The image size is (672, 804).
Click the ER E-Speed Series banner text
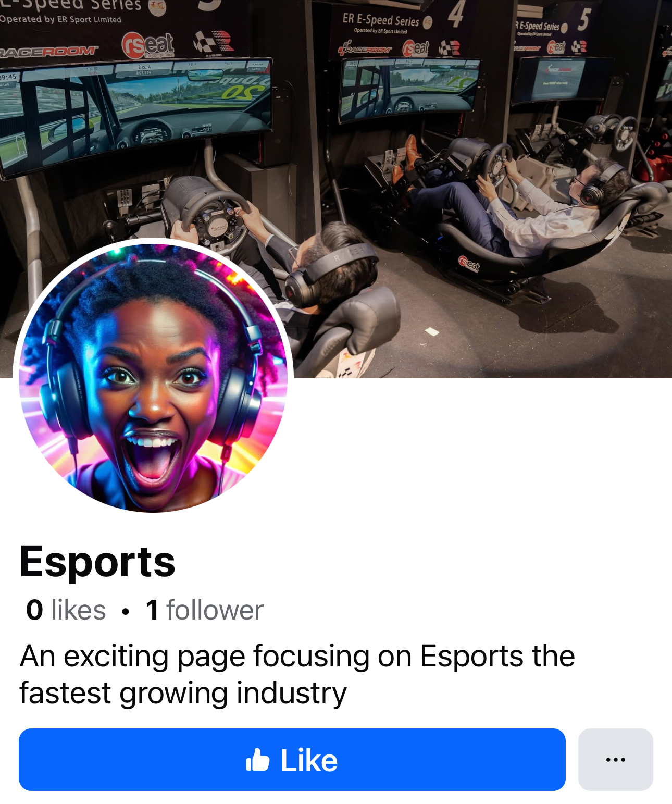point(381,20)
